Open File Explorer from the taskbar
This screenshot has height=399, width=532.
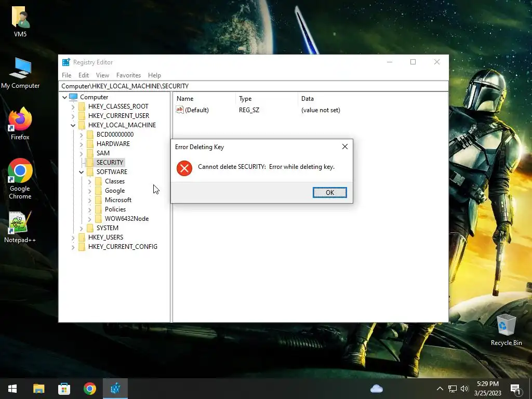coord(38,389)
